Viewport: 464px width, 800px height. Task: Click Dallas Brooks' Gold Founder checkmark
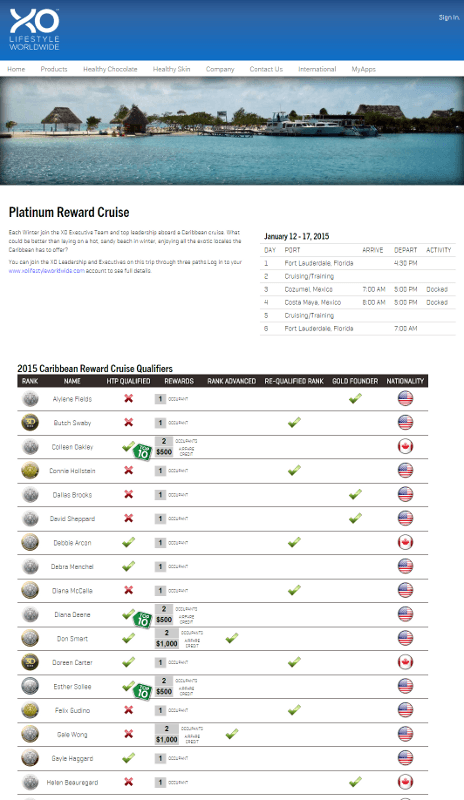pyautogui.click(x=355, y=494)
